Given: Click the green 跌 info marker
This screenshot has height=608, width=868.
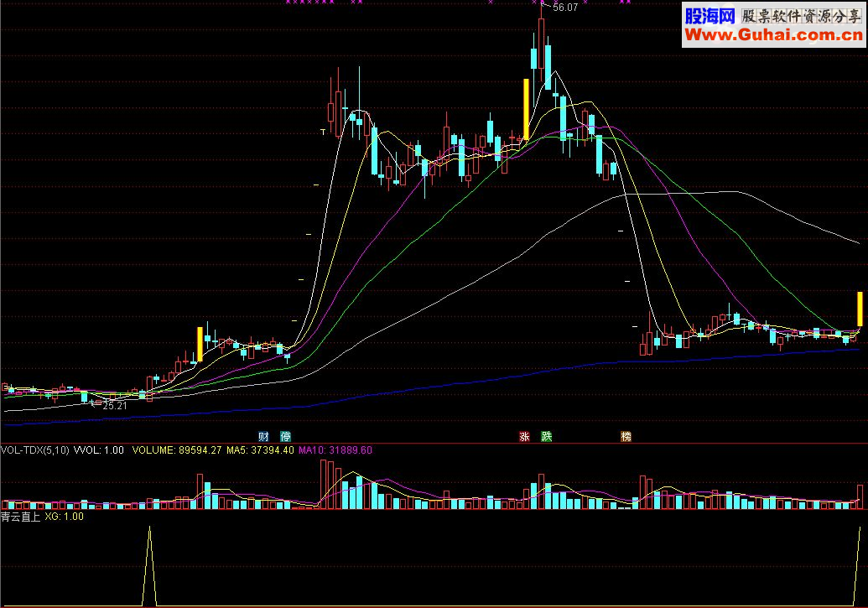Looking at the screenshot, I should pyautogui.click(x=546, y=436).
